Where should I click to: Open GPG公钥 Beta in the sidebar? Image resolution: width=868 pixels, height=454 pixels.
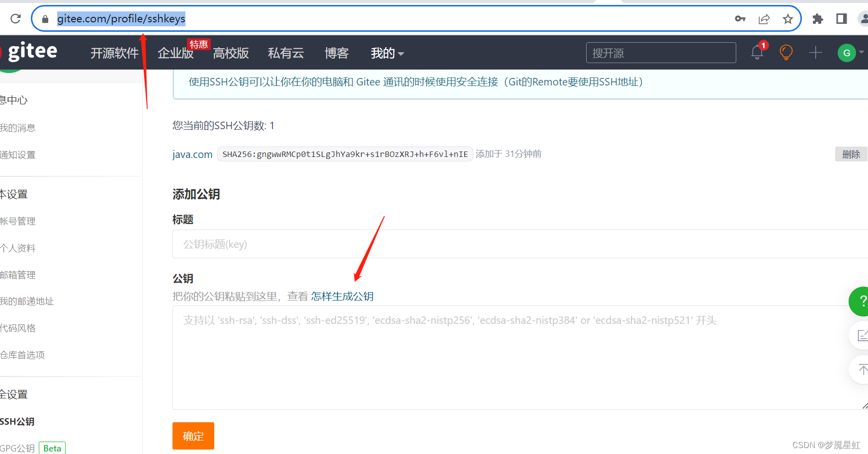click(x=33, y=448)
